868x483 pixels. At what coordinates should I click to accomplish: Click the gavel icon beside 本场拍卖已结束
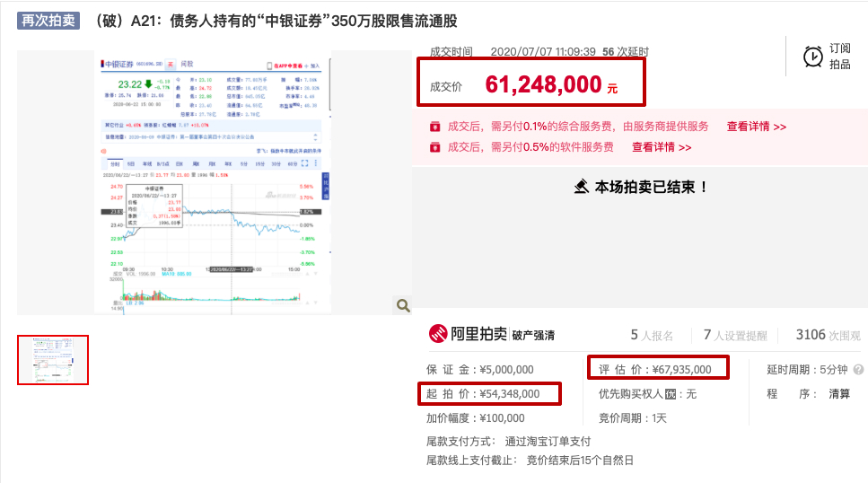[x=581, y=187]
